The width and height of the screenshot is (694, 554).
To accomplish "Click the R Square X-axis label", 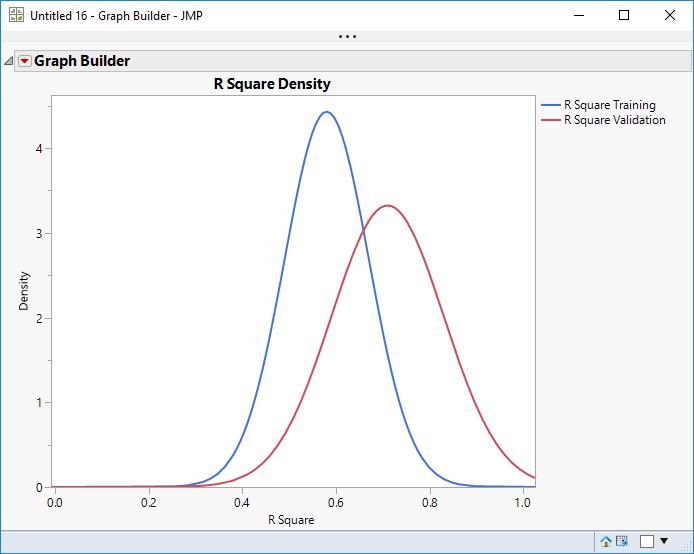I will click(x=291, y=519).
